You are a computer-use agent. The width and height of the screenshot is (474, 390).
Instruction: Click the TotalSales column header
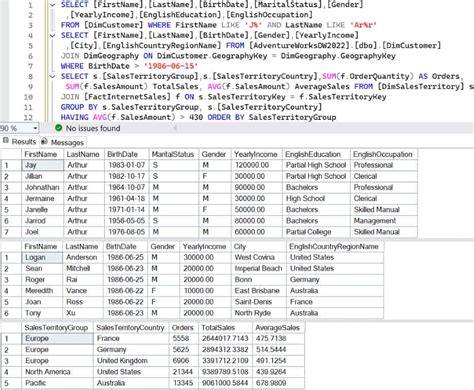tap(226, 328)
